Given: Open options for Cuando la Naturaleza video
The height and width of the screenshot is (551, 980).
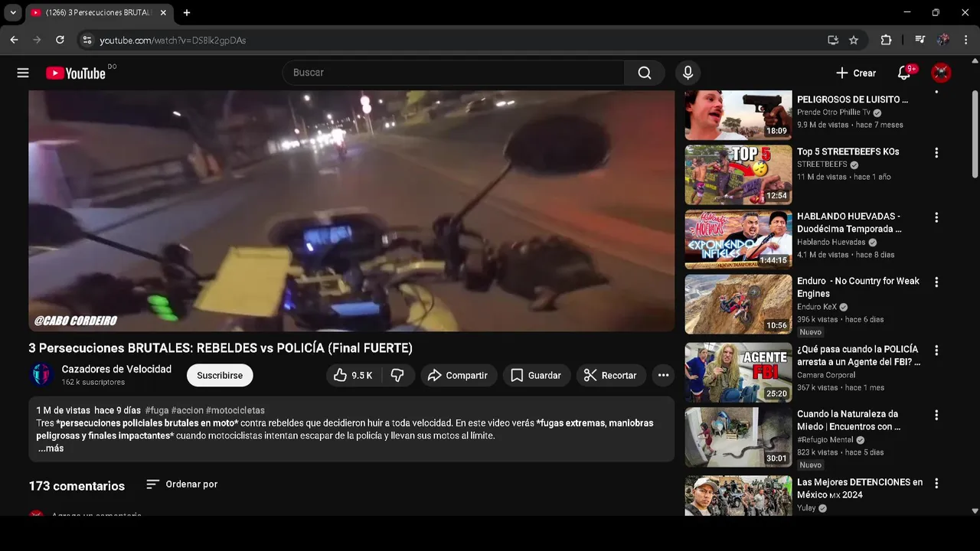Looking at the screenshot, I should (936, 415).
